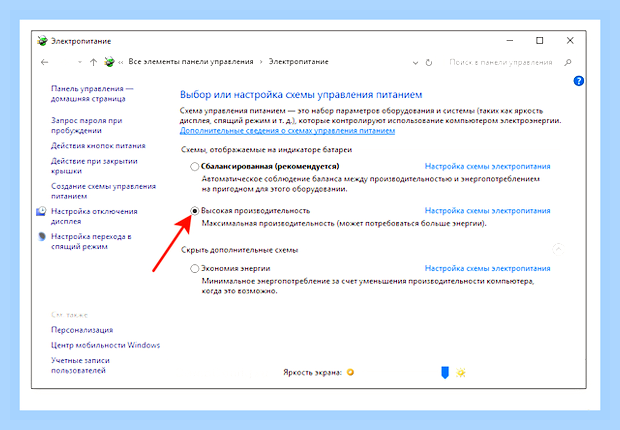Go back with the left arrow button
The image size is (620, 430).
pos(45,62)
